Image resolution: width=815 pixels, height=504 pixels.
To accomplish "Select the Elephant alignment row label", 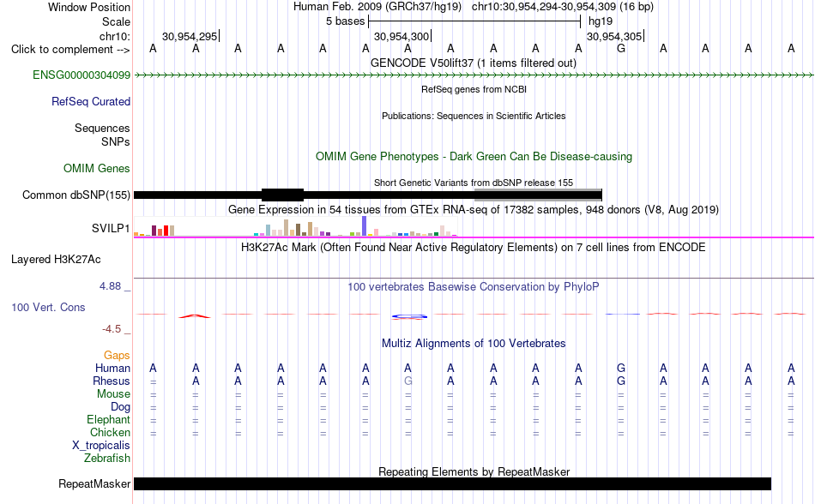I will point(109,420).
